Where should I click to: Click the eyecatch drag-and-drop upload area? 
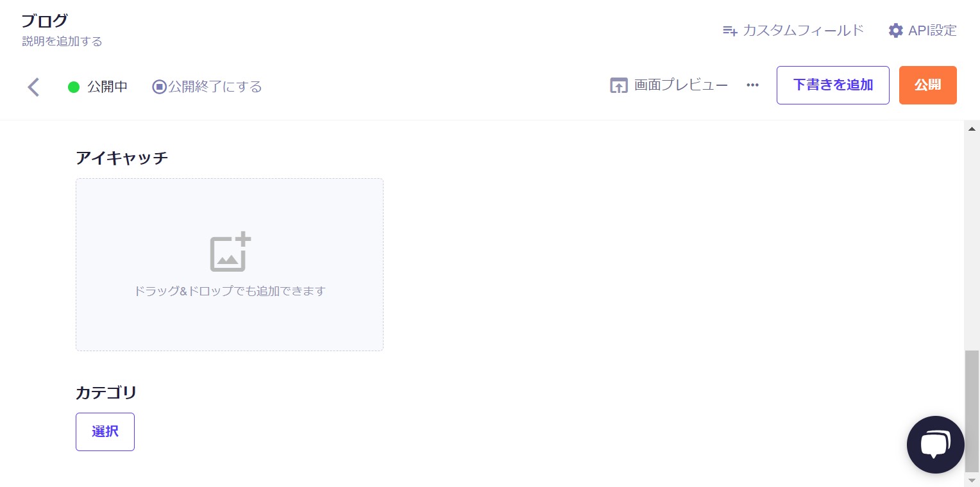pos(230,265)
